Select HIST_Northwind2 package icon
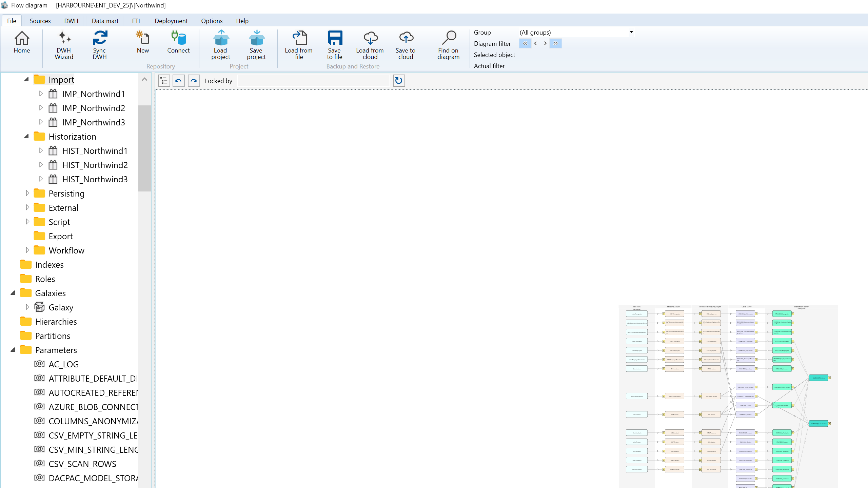Image resolution: width=868 pixels, height=488 pixels. [53, 165]
